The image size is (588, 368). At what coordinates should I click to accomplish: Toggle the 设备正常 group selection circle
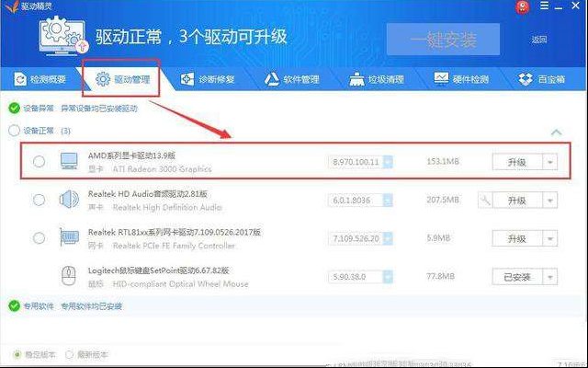15,131
